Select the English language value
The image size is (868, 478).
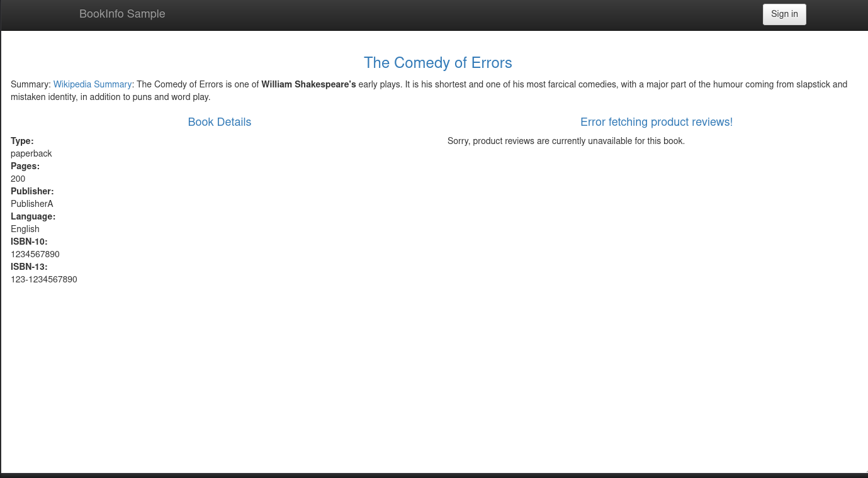tap(25, 229)
